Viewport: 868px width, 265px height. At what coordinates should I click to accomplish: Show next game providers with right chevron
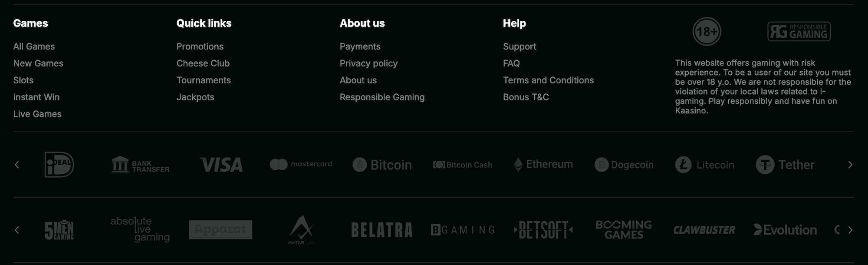(x=850, y=230)
